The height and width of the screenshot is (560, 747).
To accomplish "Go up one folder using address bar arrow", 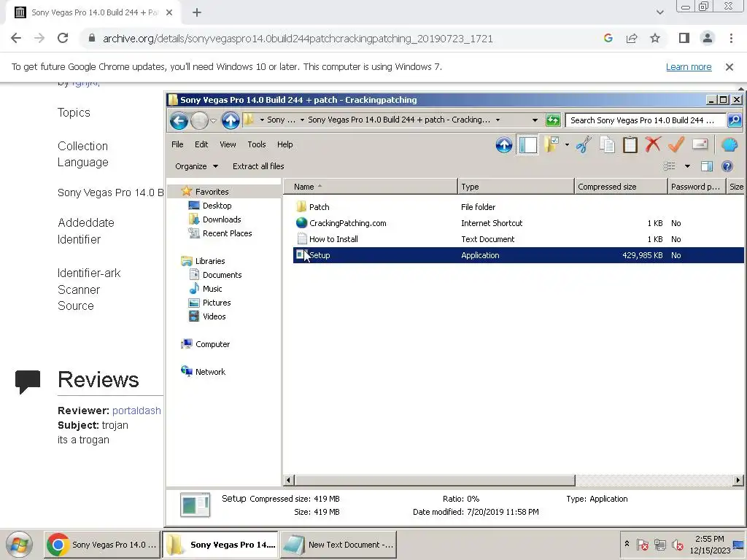I will click(231, 120).
